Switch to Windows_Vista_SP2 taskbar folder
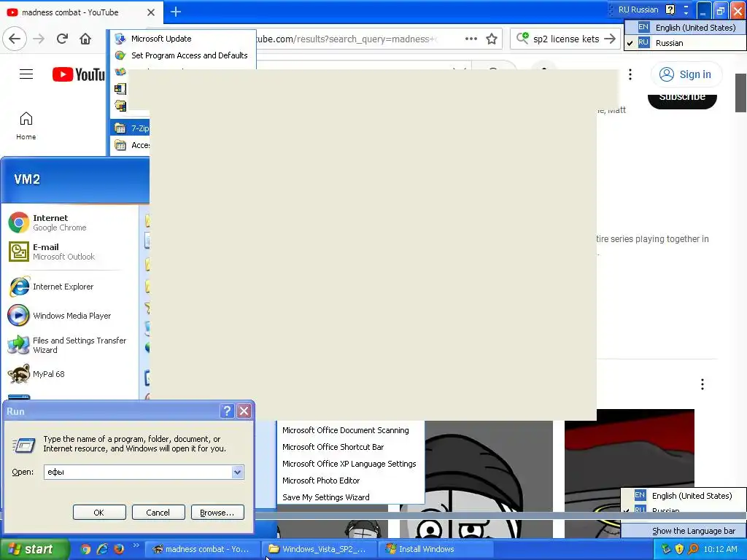The width and height of the screenshot is (747, 560). coord(319,549)
